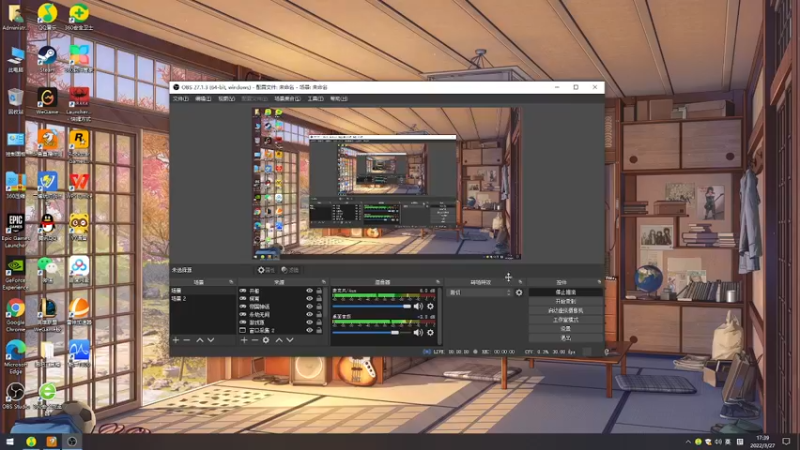This screenshot has width=800, height=450.
Task: Move source down in Sources panel
Action: click(x=290, y=340)
